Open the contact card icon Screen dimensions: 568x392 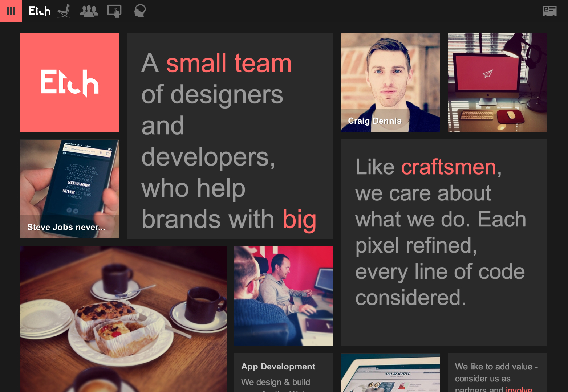(549, 11)
